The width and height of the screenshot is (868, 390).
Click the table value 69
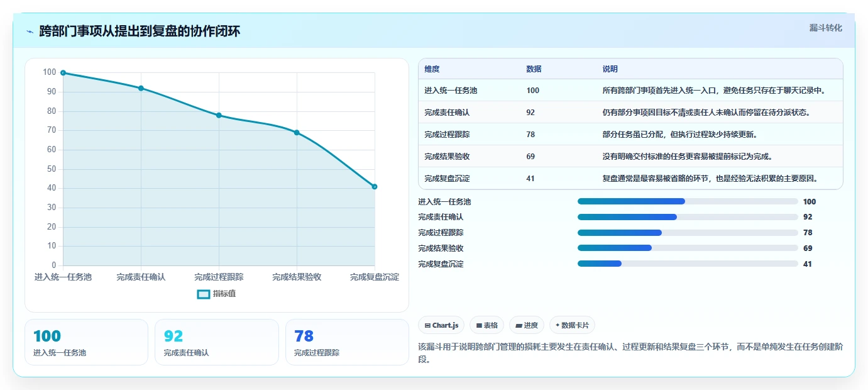[x=530, y=157]
